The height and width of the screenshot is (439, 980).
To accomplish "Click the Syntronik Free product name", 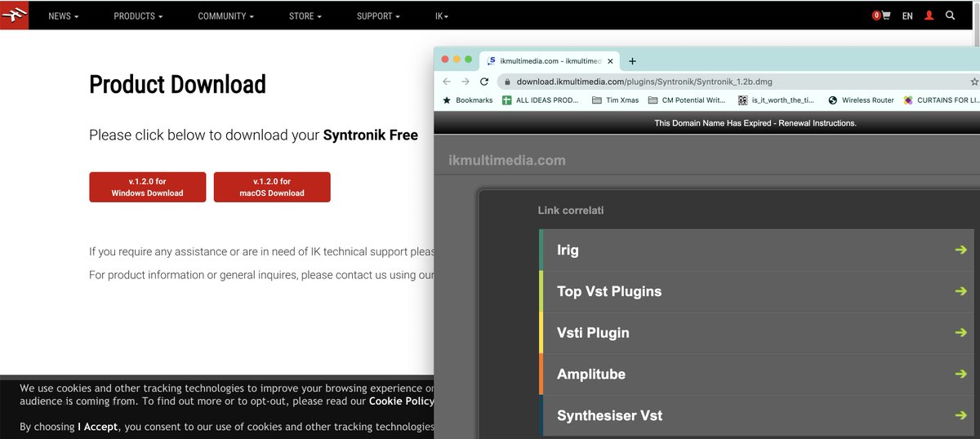I will pyautogui.click(x=371, y=135).
